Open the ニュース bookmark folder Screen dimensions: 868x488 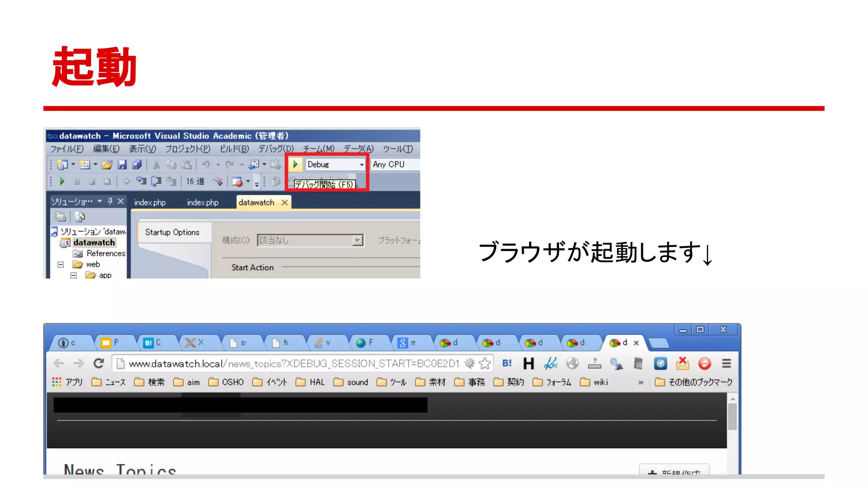108,382
